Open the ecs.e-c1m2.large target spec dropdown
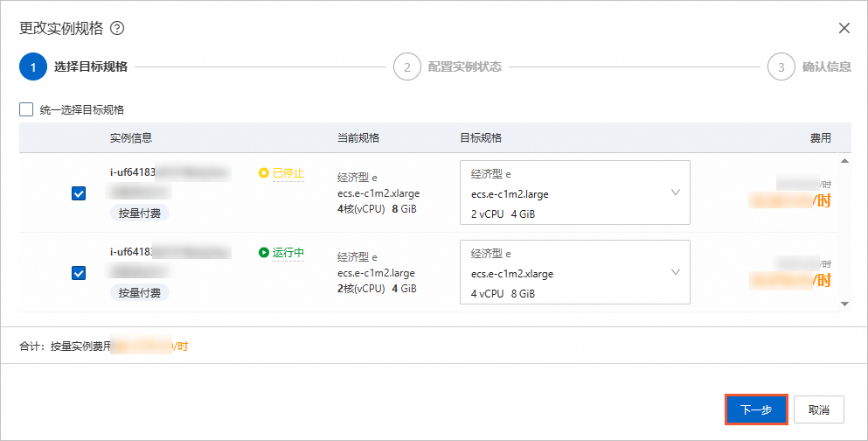 pos(574,193)
